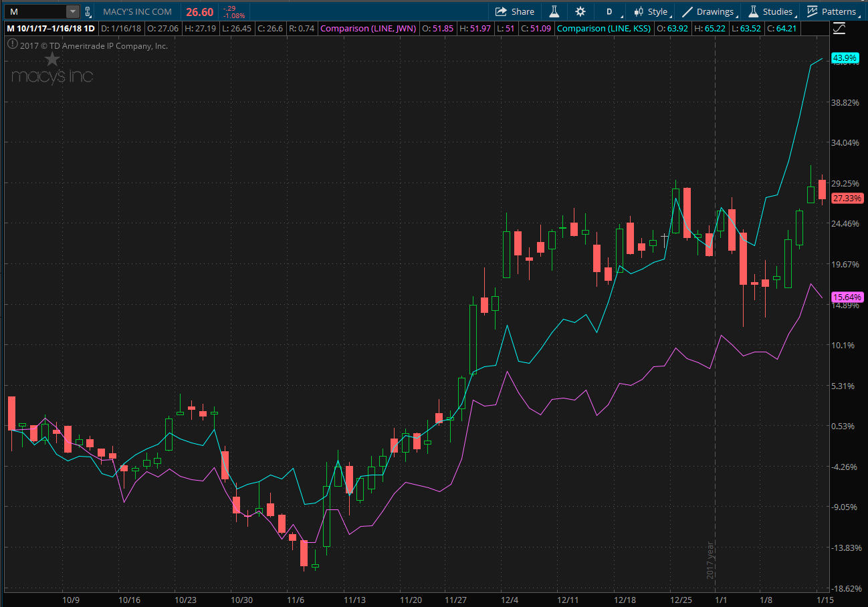Click the symbol entry field showing M
This screenshot has width=868, height=607.
point(36,11)
